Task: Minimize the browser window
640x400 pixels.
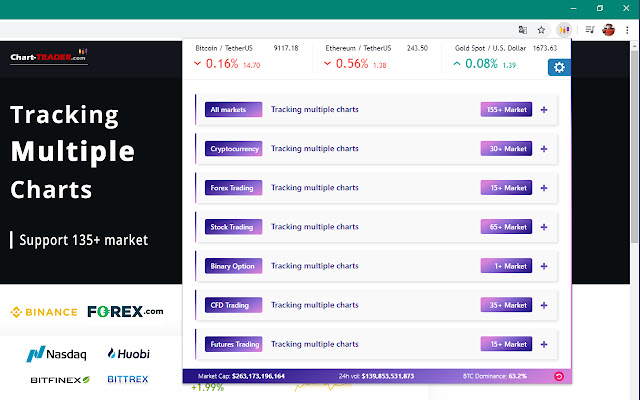Action: tap(573, 8)
